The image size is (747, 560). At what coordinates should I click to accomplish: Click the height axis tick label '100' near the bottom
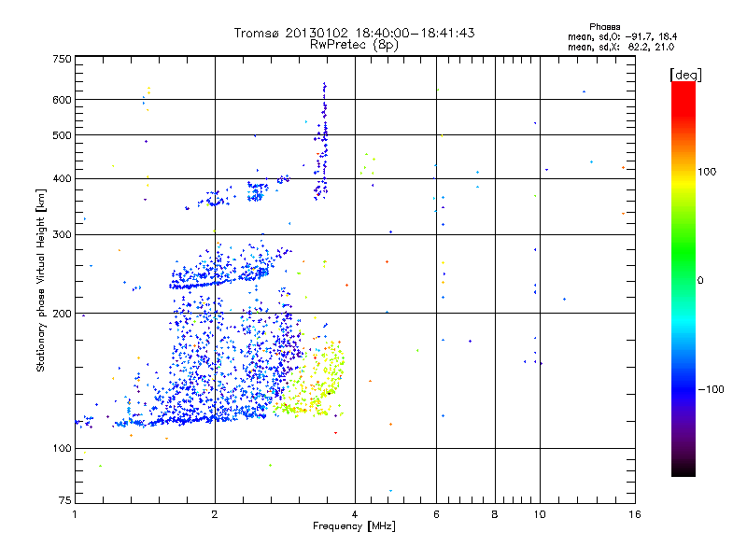tap(62, 448)
